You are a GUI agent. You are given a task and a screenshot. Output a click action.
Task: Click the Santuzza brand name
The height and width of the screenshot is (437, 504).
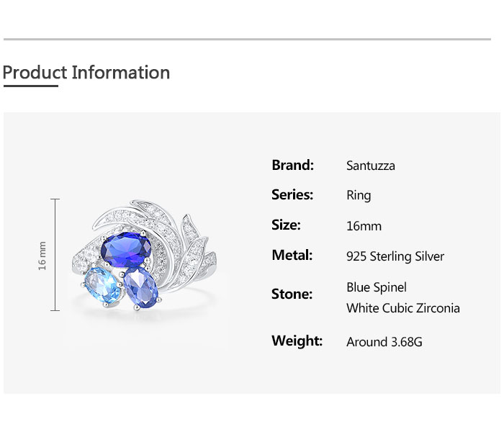click(370, 166)
